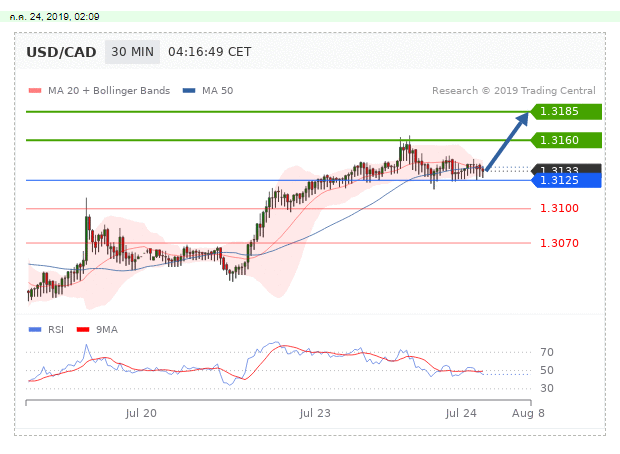Click the date header at the top
The width and height of the screenshot is (620, 454).
tap(55, 17)
